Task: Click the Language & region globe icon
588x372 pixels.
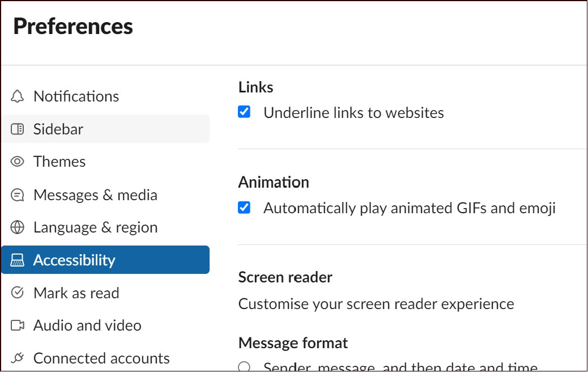Action: 18,227
